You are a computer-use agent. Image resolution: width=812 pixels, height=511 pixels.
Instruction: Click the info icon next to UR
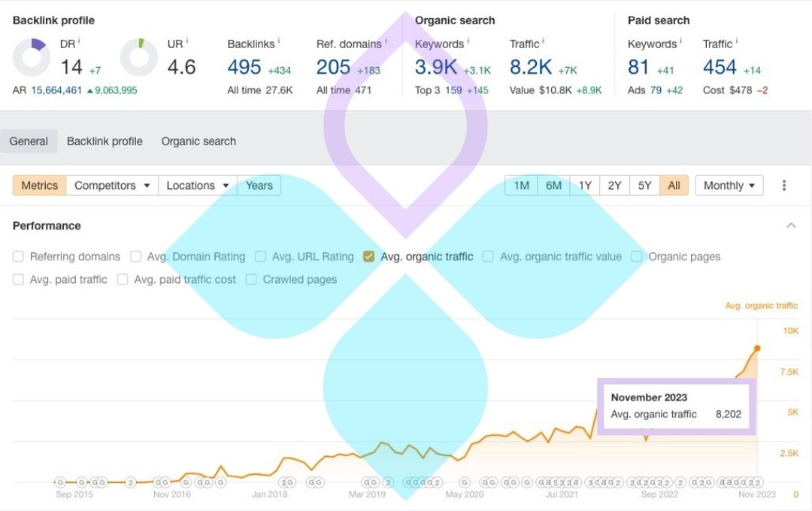[186, 41]
